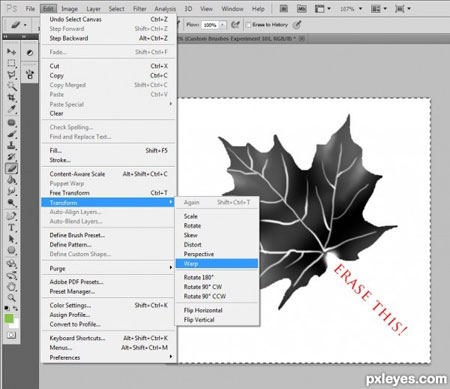Select the Pen tool
This screenshot has height=389, width=450.
point(11,216)
